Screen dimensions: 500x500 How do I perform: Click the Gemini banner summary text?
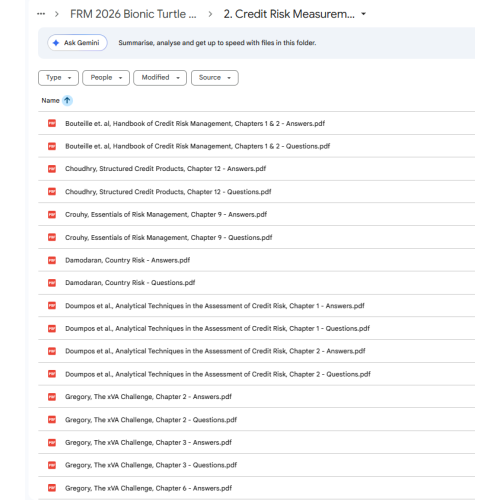[217, 43]
